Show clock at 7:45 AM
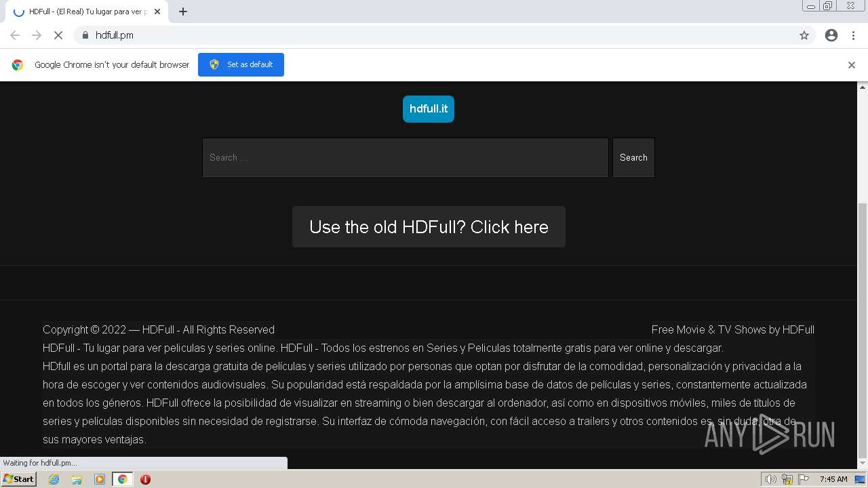This screenshot has height=488, width=868. [833, 479]
